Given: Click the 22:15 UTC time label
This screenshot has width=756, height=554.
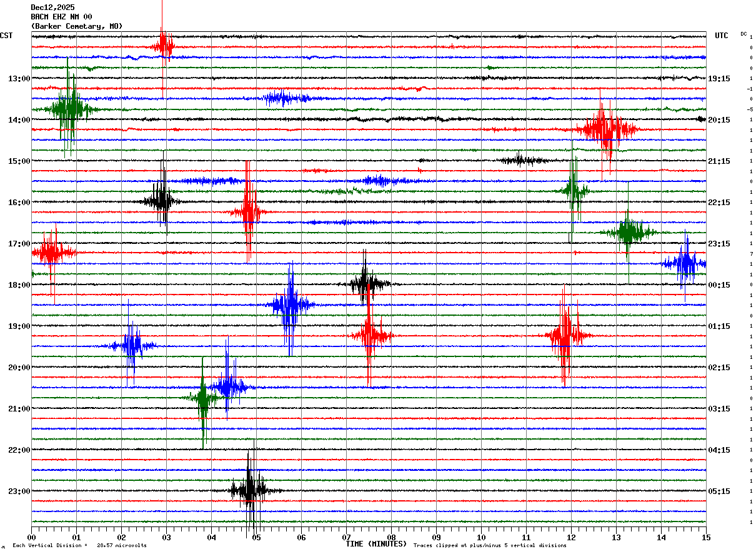Looking at the screenshot, I should (x=719, y=203).
